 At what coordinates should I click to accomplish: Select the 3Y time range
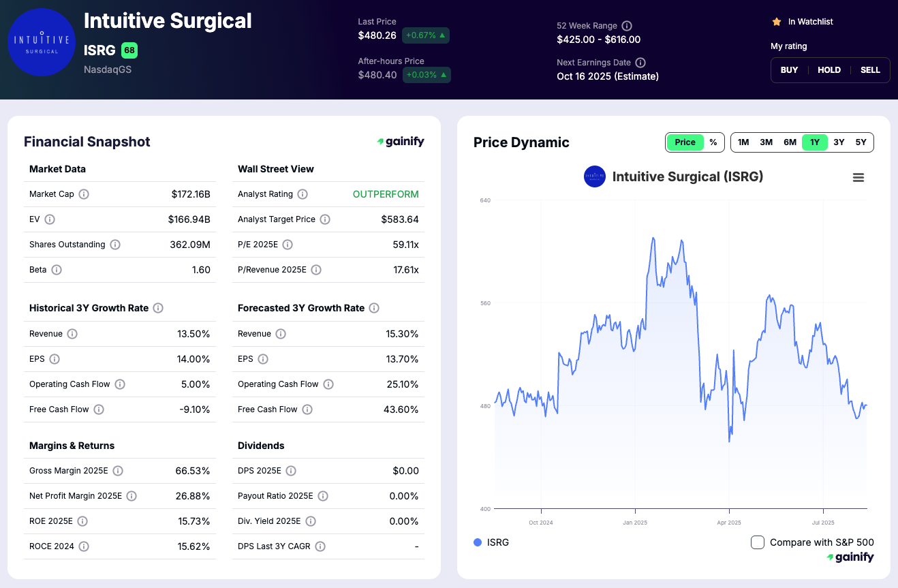tap(839, 142)
